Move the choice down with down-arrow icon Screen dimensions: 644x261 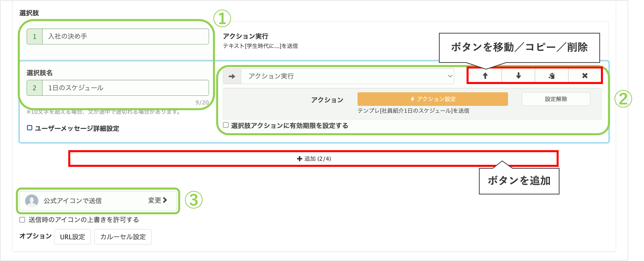click(x=518, y=76)
